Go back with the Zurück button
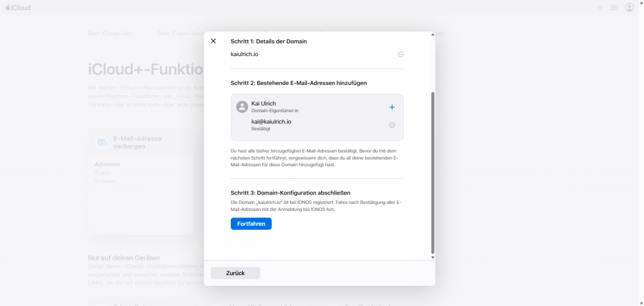Viewport: 644px width, 306px height. point(235,273)
